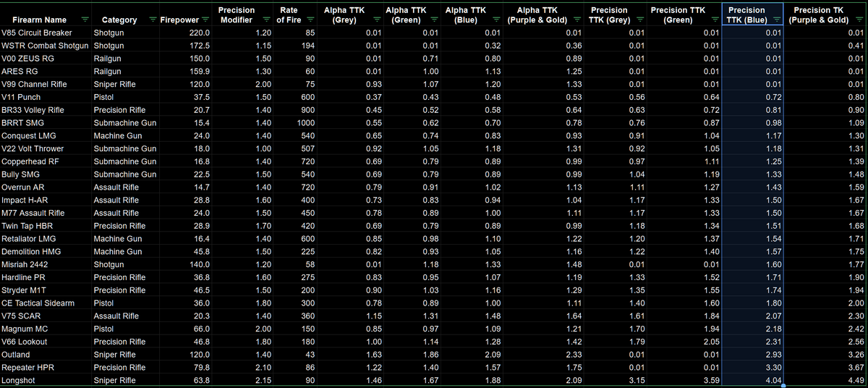Open the Precision TTK (Blue) filter

point(775,20)
